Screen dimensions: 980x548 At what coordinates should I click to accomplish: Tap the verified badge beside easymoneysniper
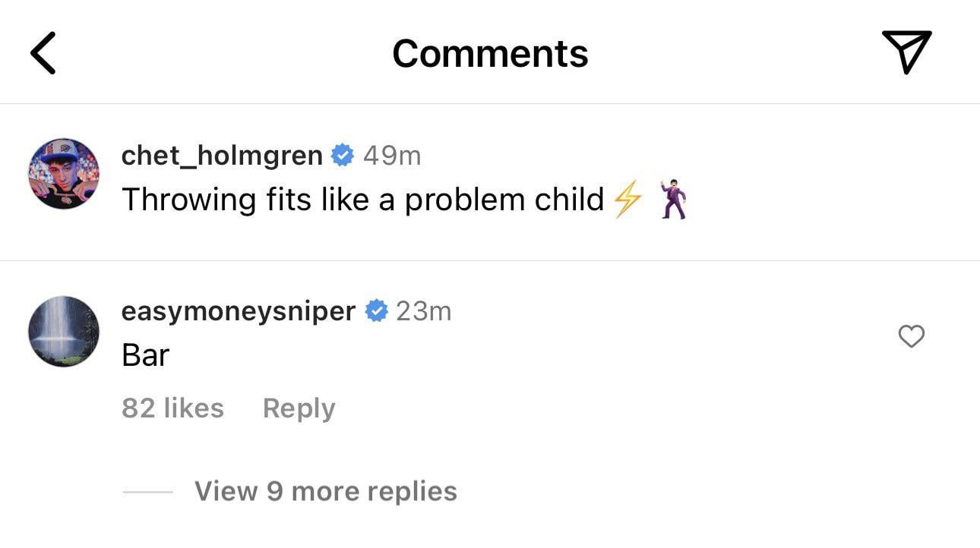376,311
